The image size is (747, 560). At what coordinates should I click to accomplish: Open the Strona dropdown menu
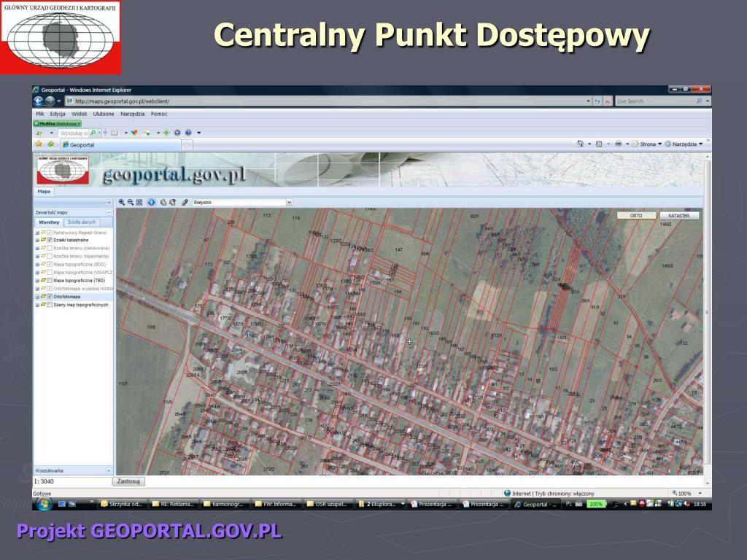click(x=648, y=144)
